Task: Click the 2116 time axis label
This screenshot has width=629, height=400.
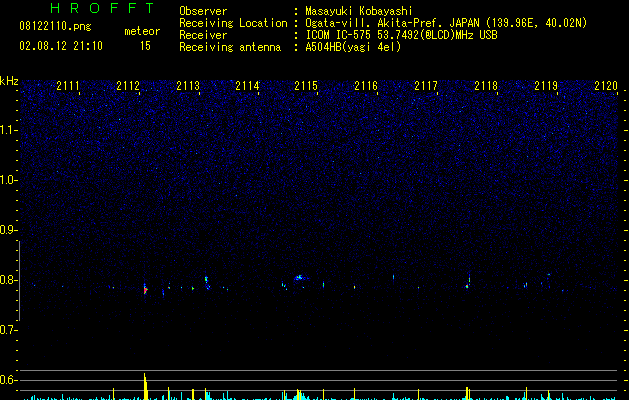Action: 366,86
